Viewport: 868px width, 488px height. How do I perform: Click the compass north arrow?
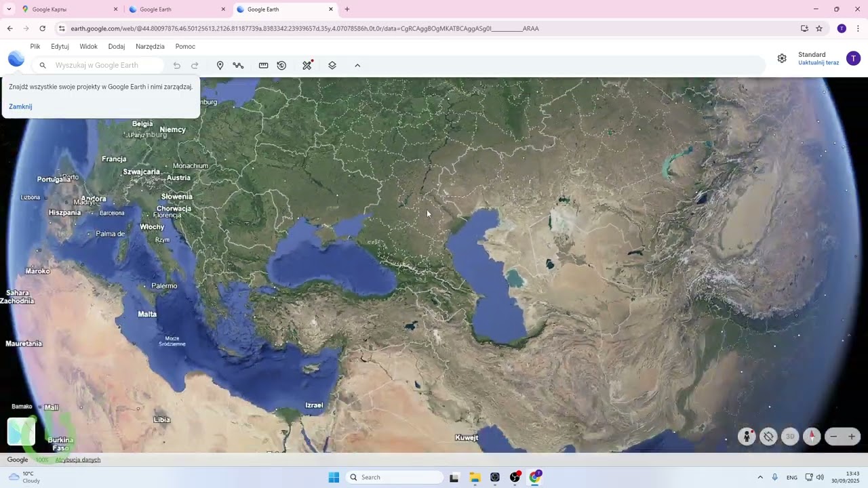pyautogui.click(x=812, y=436)
